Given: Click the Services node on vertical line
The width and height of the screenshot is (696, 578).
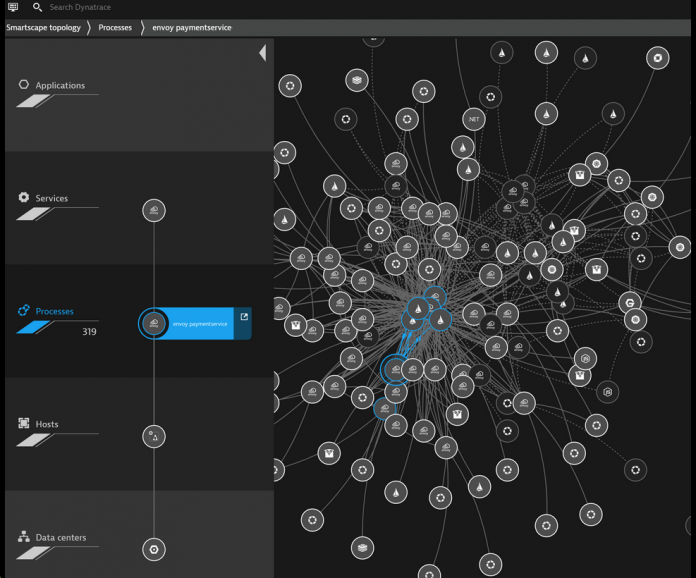Looking at the screenshot, I should [x=154, y=211].
